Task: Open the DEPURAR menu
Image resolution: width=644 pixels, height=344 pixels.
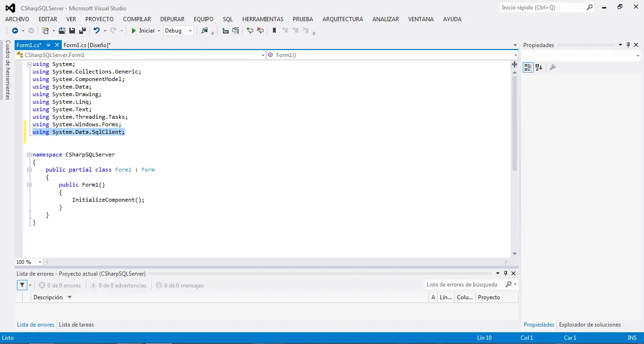Action: click(173, 19)
